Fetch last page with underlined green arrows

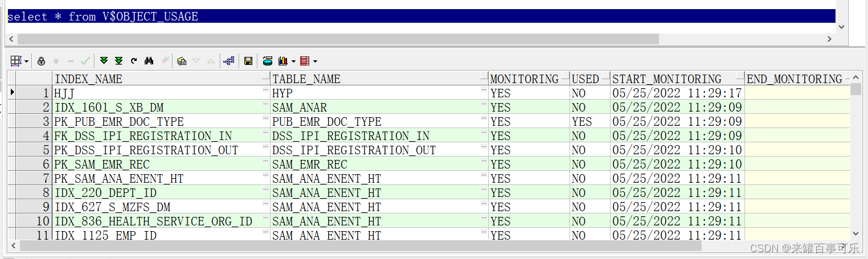[x=118, y=61]
